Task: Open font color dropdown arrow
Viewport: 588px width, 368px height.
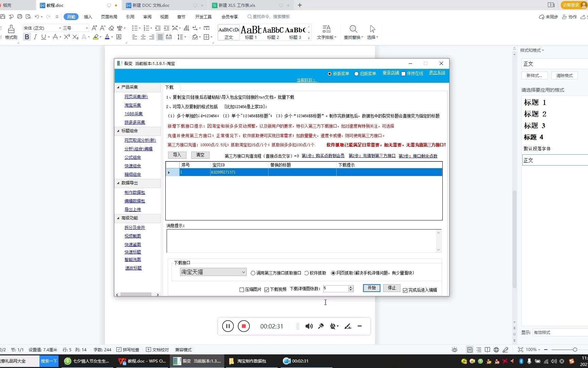Action: (x=112, y=37)
